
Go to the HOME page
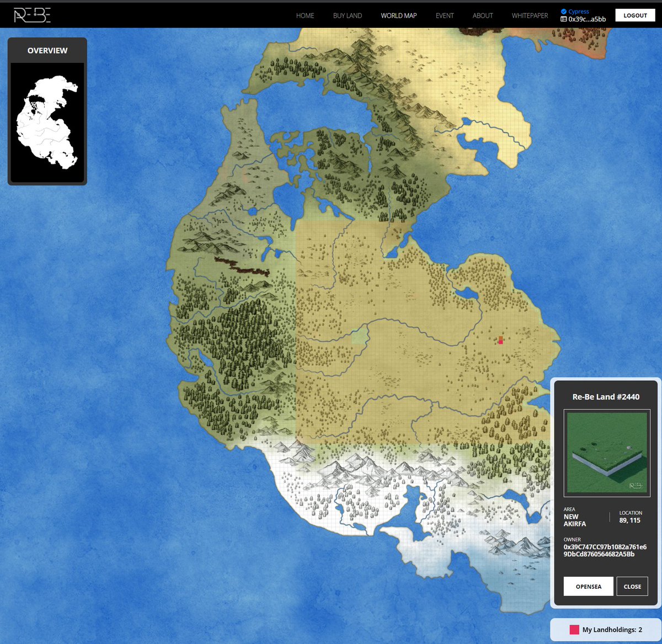(305, 15)
